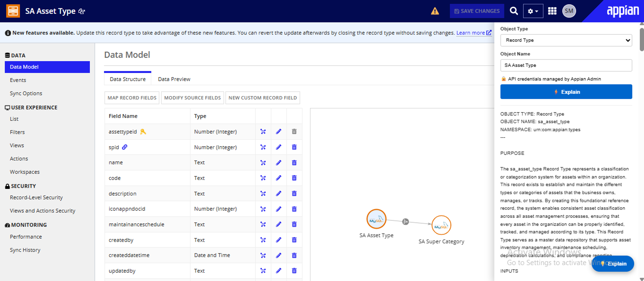Edit the assettypeid field with pencil icon
This screenshot has width=644, height=281.
279,132
